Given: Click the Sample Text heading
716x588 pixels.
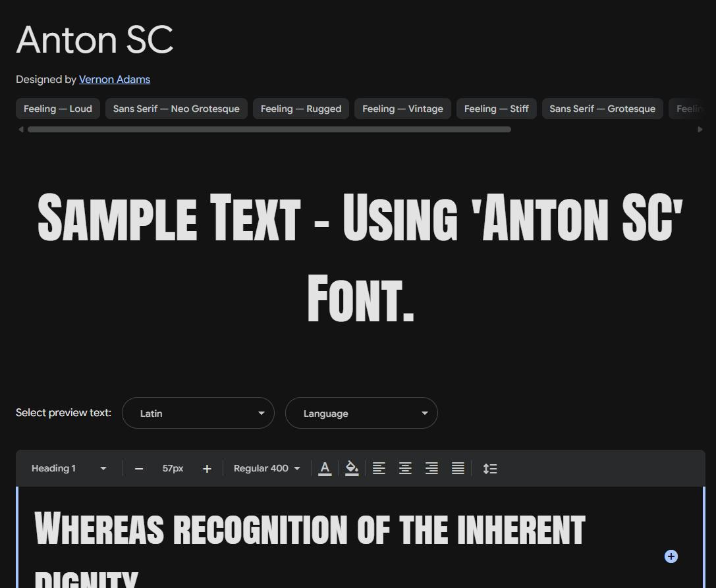Looking at the screenshot, I should click(x=360, y=257).
